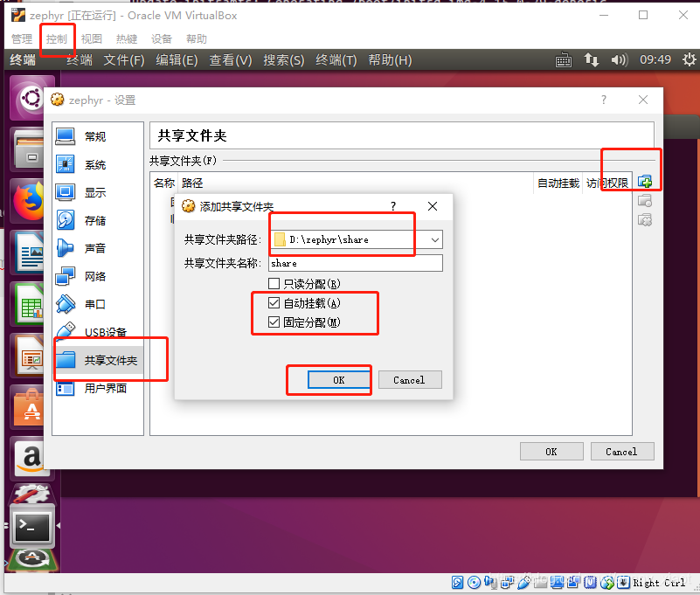The image size is (700, 595).
Task: Click the keyboard capture arrow status icon
Action: click(623, 582)
